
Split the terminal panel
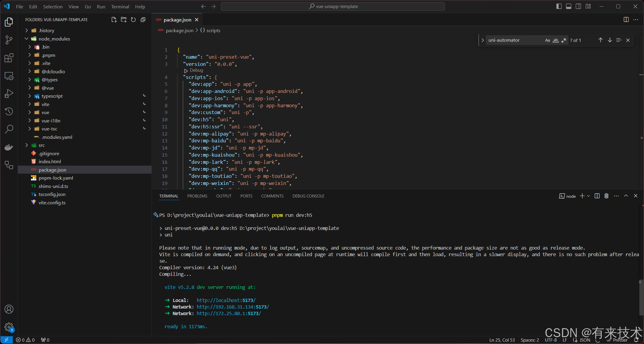coord(597,196)
